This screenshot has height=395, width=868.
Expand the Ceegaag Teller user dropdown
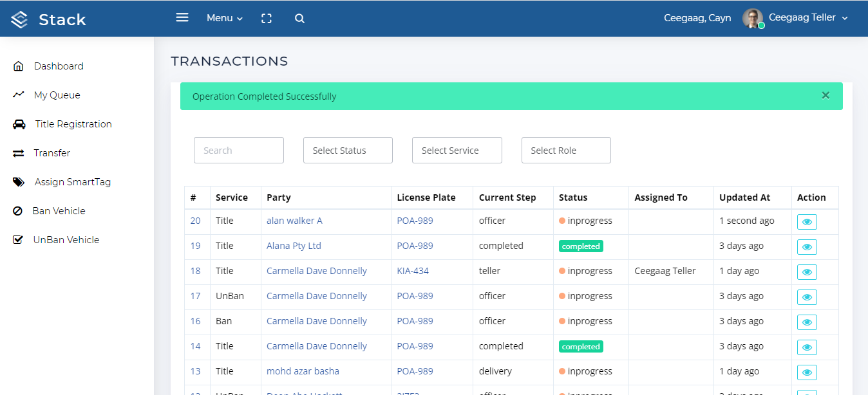808,18
